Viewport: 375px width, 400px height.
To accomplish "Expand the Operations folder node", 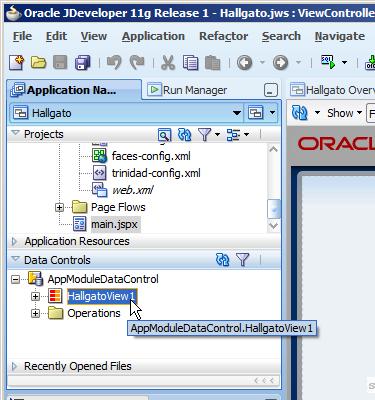I will [35, 313].
